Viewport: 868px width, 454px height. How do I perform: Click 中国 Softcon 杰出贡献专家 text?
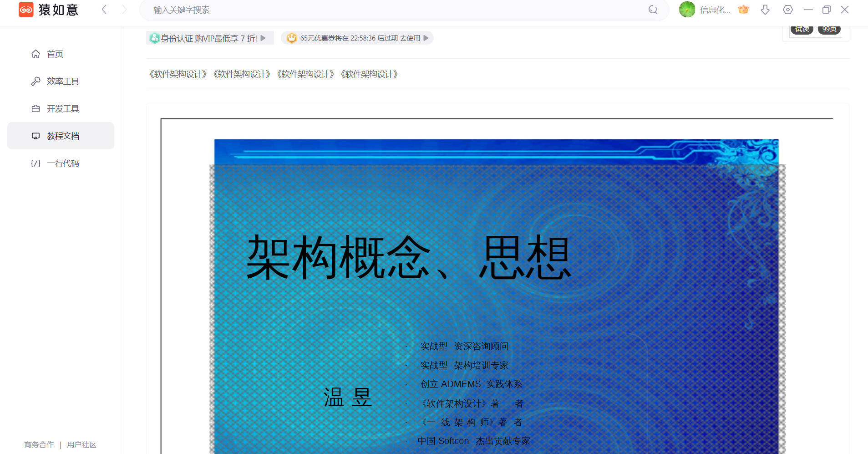[474, 441]
